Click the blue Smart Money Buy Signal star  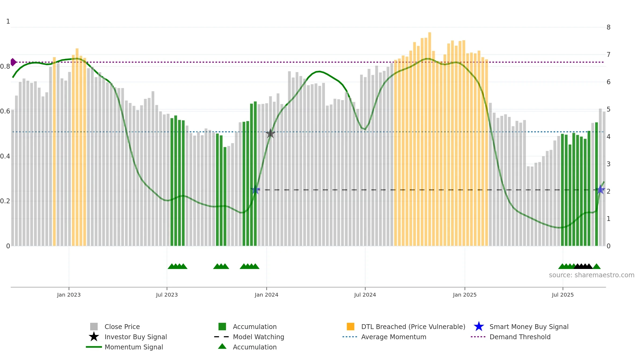click(x=479, y=327)
